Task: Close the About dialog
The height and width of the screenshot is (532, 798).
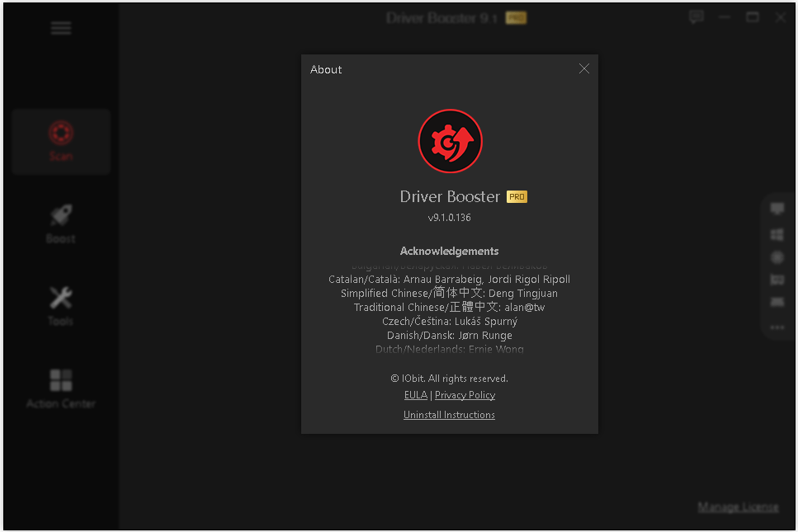Action: (583, 68)
